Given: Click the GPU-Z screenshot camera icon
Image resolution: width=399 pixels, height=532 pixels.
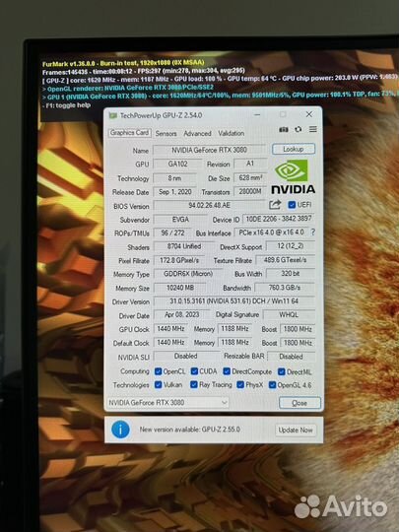Looking at the screenshot, I should pos(284,129).
